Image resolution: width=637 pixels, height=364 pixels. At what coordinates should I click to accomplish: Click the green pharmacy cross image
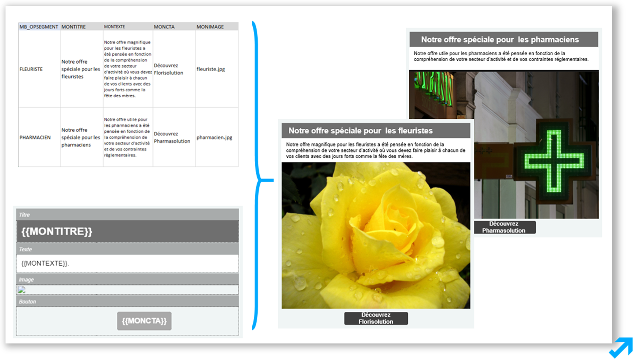click(504, 144)
